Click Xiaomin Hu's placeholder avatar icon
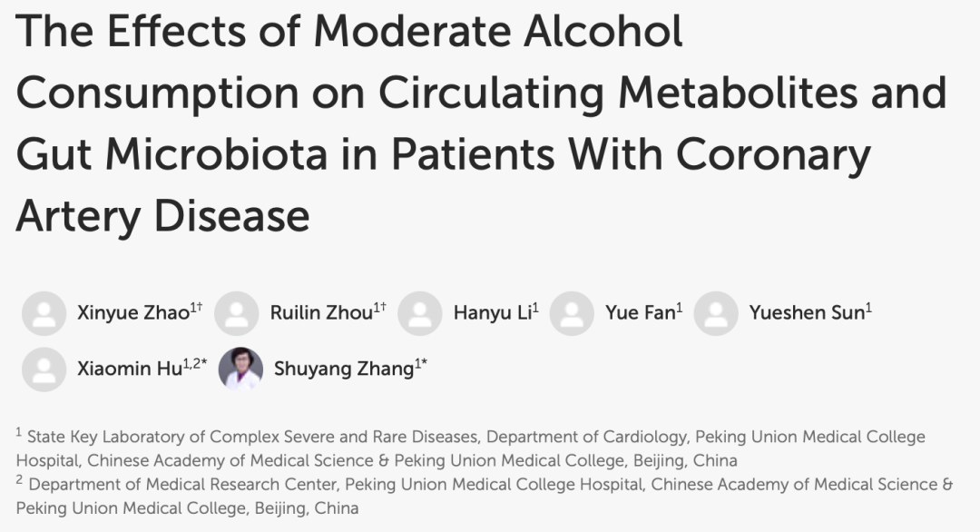This screenshot has height=532, width=980. pos(44,369)
